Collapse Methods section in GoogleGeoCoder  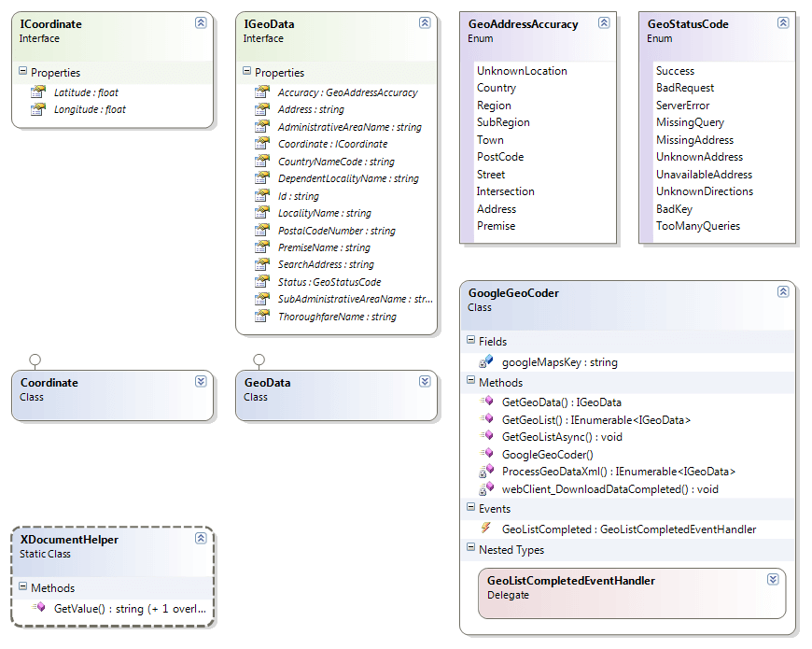[470, 380]
